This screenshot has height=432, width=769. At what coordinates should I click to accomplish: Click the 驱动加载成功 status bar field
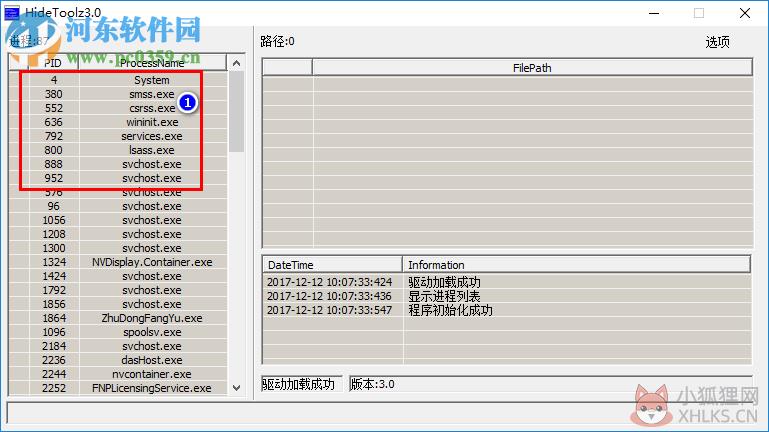(301, 384)
